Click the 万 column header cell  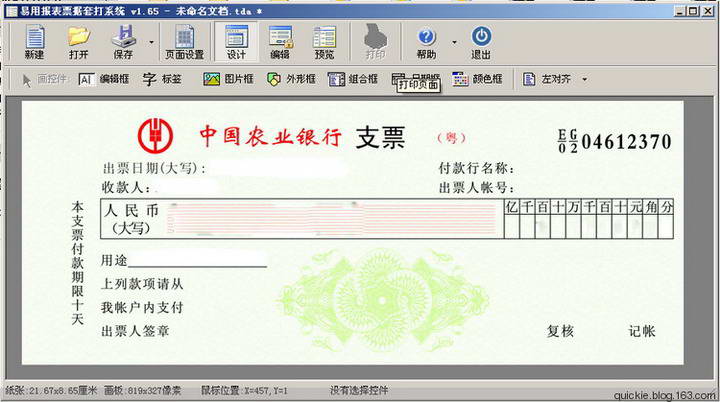tap(574, 207)
